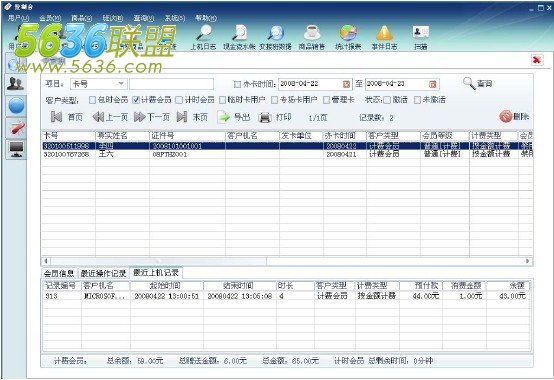Image resolution: width=554 pixels, height=380 pixels.
Task: Enable the 包时会员 checkbox
Action: click(92, 100)
